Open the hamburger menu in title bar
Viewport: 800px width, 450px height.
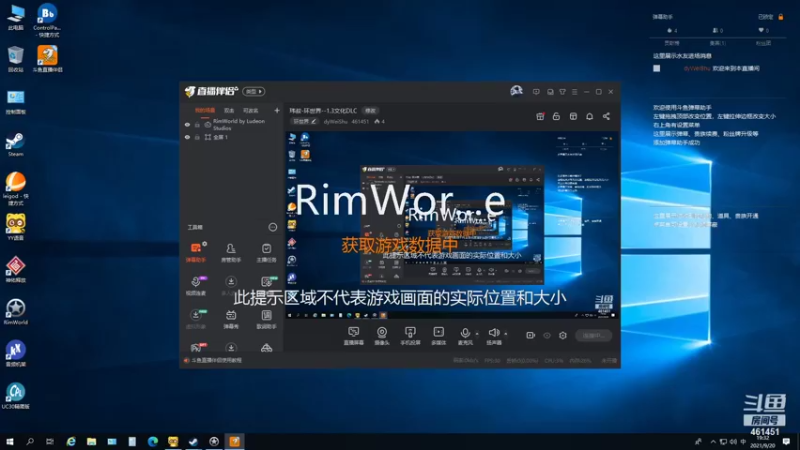click(x=574, y=92)
